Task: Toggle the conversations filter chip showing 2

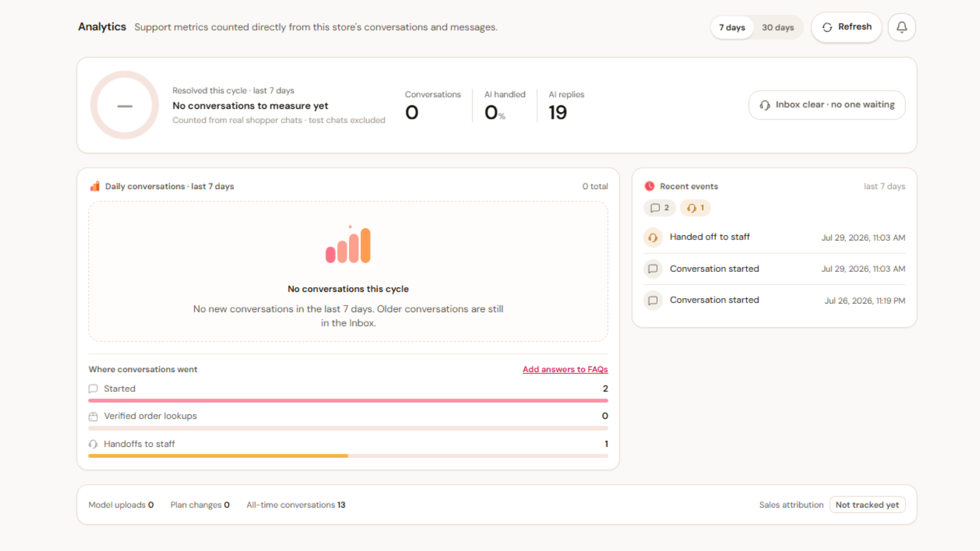Action: pyautogui.click(x=660, y=208)
